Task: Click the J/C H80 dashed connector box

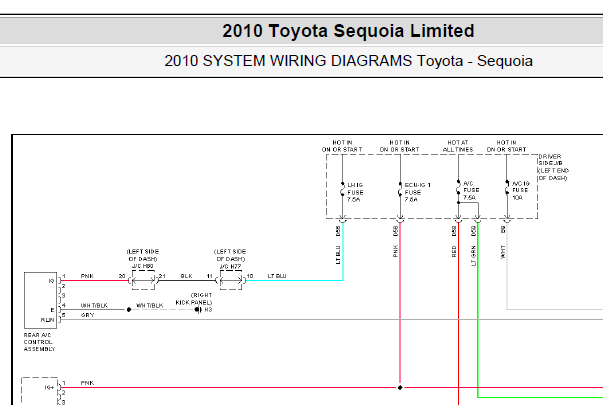Action: click(143, 280)
